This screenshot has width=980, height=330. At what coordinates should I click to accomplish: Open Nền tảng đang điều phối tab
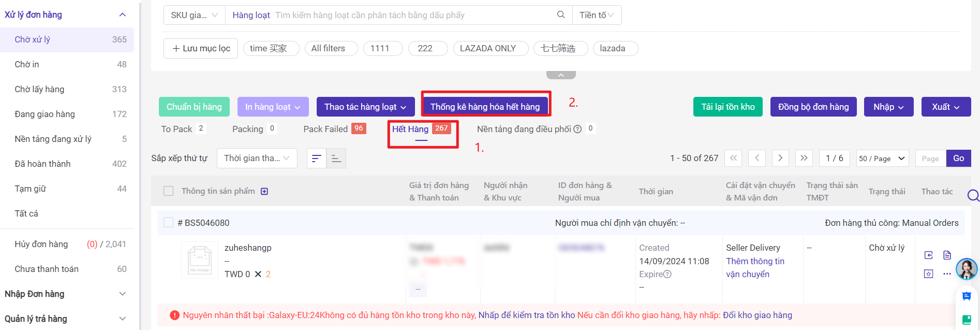point(536,129)
